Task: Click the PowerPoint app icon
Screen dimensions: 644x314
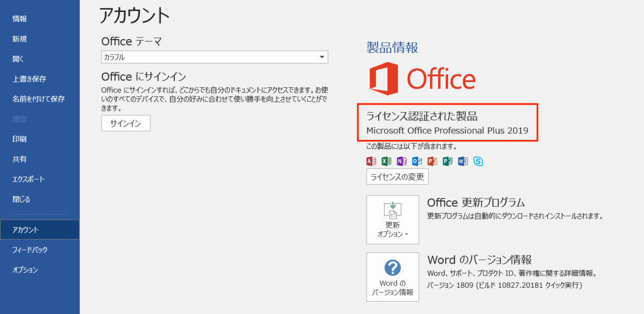Action: tap(432, 161)
